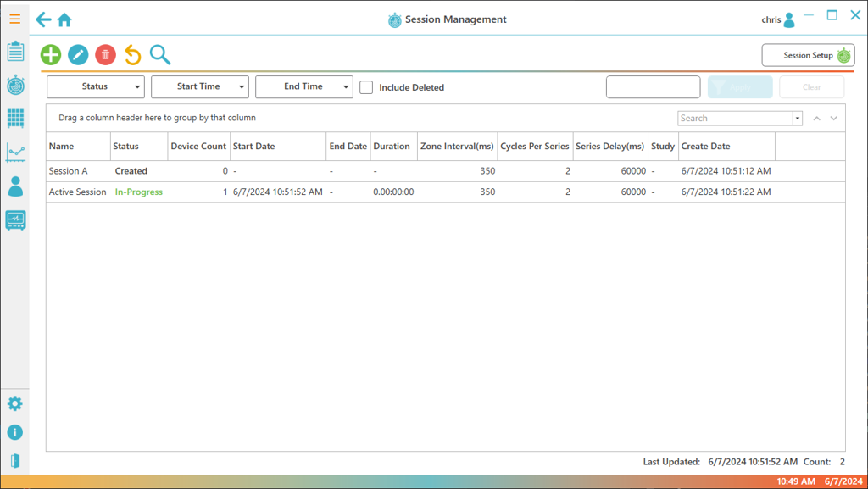Click the orange undo/restore icon
The width and height of the screenshot is (868, 489).
[x=132, y=55]
